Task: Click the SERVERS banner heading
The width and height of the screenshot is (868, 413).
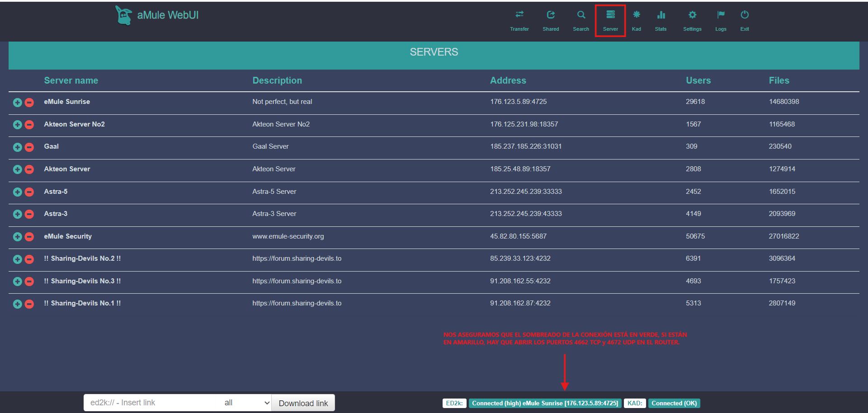Action: click(434, 52)
